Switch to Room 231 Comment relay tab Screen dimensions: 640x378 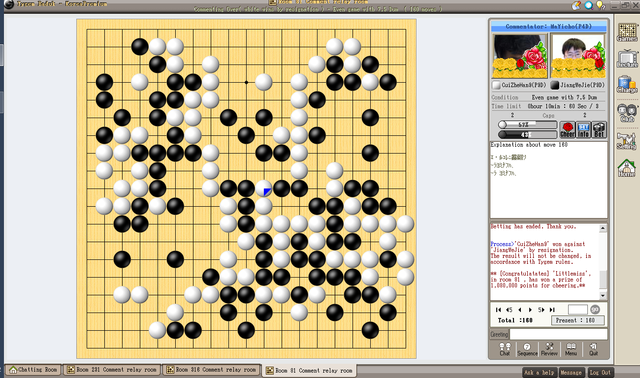[x=112, y=369]
